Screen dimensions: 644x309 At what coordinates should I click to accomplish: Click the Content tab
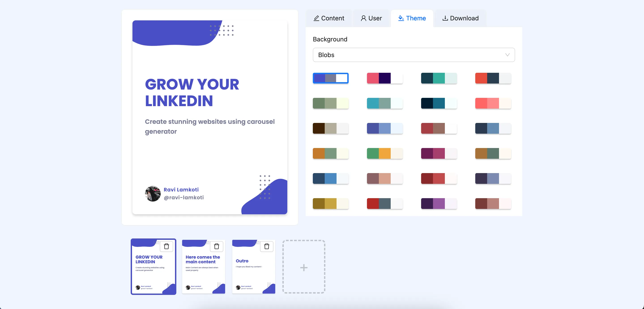pos(328,18)
